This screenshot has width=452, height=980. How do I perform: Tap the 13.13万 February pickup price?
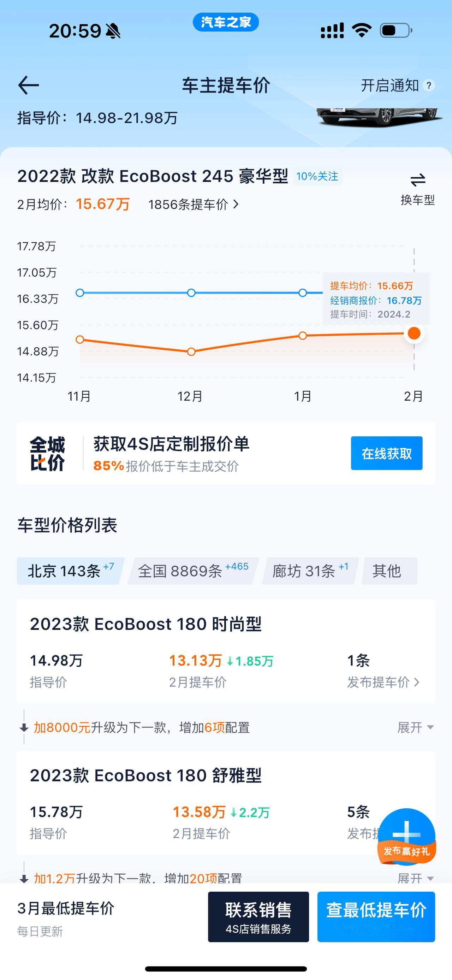pyautogui.click(x=195, y=661)
